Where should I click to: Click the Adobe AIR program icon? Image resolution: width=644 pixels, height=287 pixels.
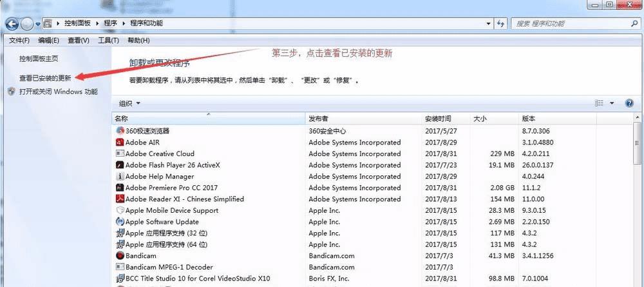(120, 143)
